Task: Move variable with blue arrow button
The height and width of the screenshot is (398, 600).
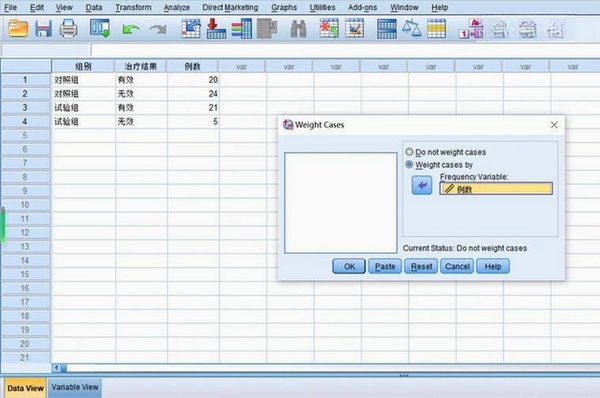Action: pos(422,186)
